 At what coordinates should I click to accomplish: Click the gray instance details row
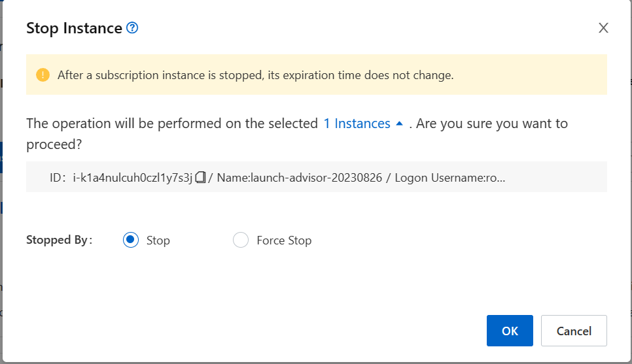coord(317,176)
